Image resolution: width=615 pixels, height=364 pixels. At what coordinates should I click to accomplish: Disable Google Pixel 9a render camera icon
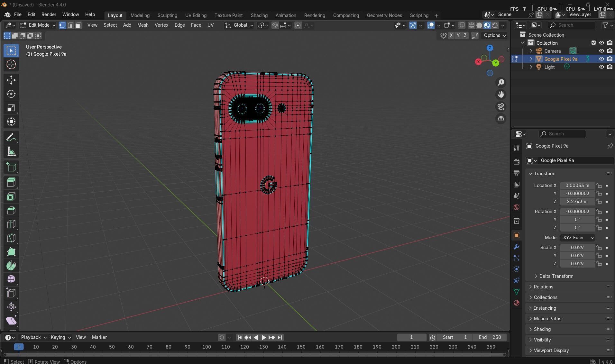pos(610,59)
